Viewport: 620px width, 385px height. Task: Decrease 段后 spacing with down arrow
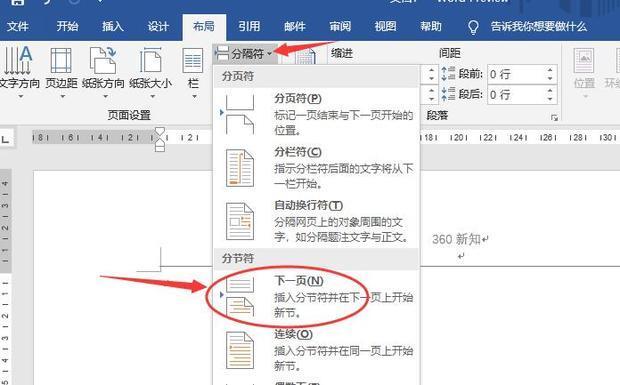tap(550, 99)
